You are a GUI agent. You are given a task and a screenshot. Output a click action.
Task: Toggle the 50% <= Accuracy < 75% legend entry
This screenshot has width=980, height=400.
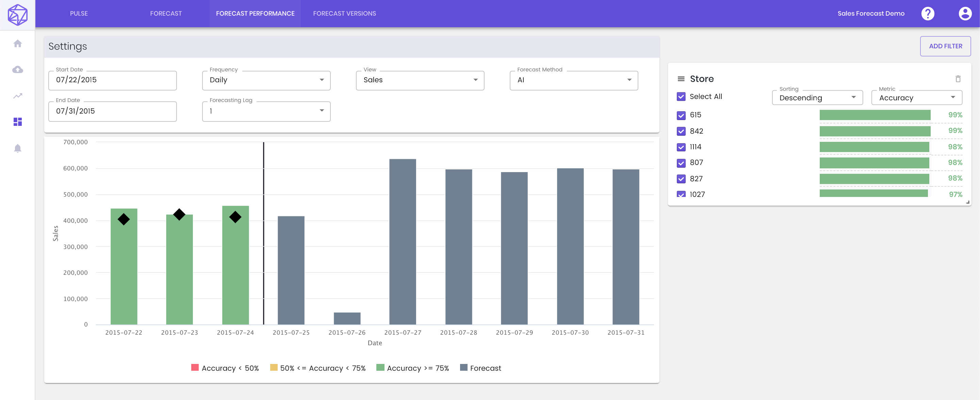pyautogui.click(x=318, y=368)
